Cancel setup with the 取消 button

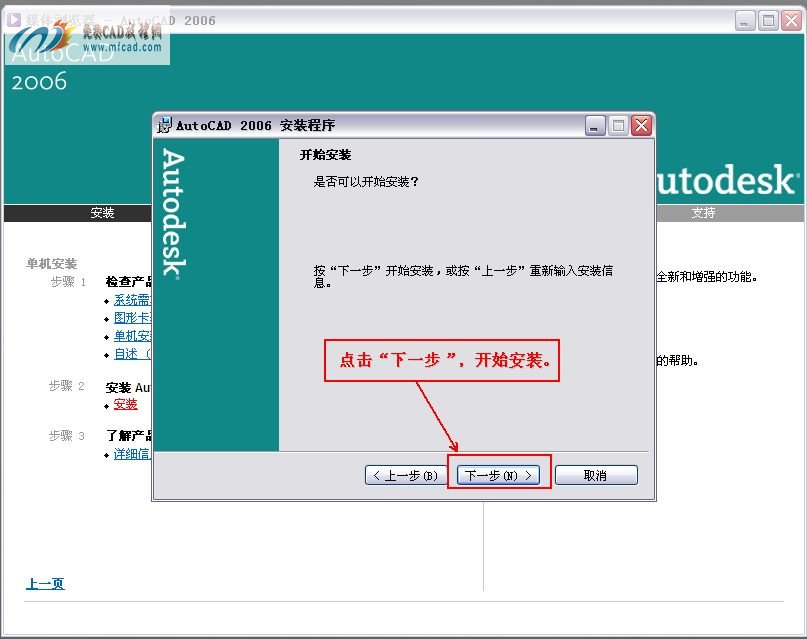596,475
